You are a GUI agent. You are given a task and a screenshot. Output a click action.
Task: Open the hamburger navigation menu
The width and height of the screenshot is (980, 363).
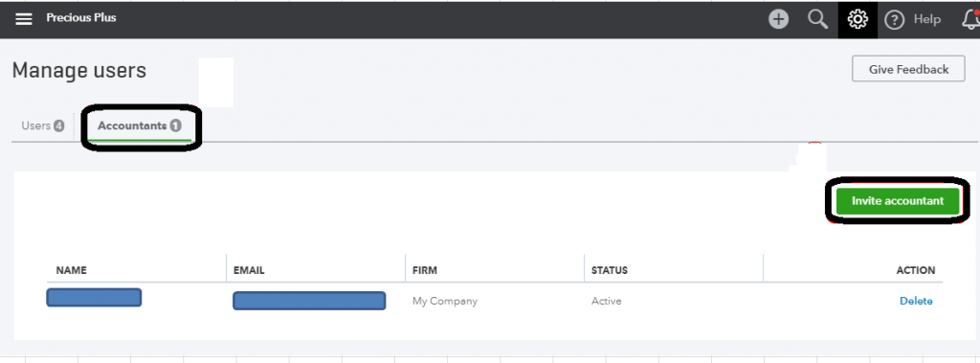coord(24,19)
